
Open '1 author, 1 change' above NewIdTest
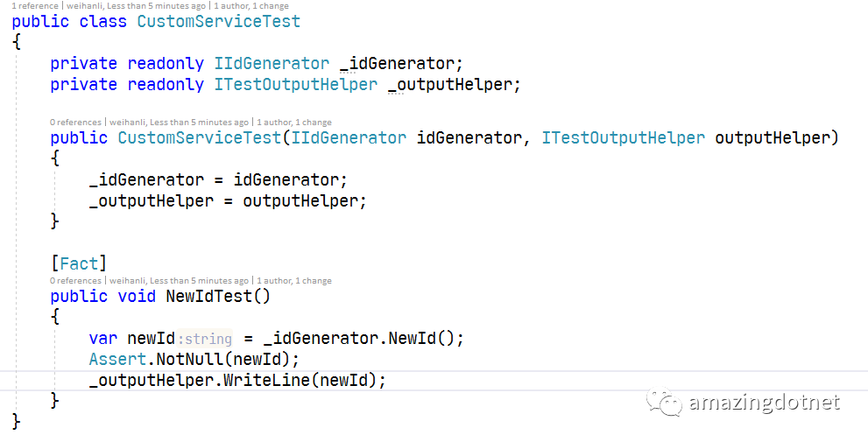click(294, 281)
